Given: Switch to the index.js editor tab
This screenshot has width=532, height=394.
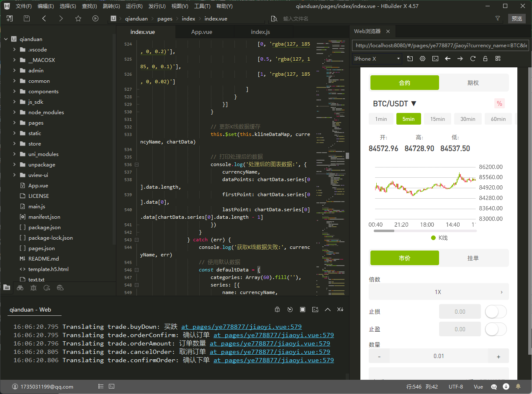Looking at the screenshot, I should point(260,32).
